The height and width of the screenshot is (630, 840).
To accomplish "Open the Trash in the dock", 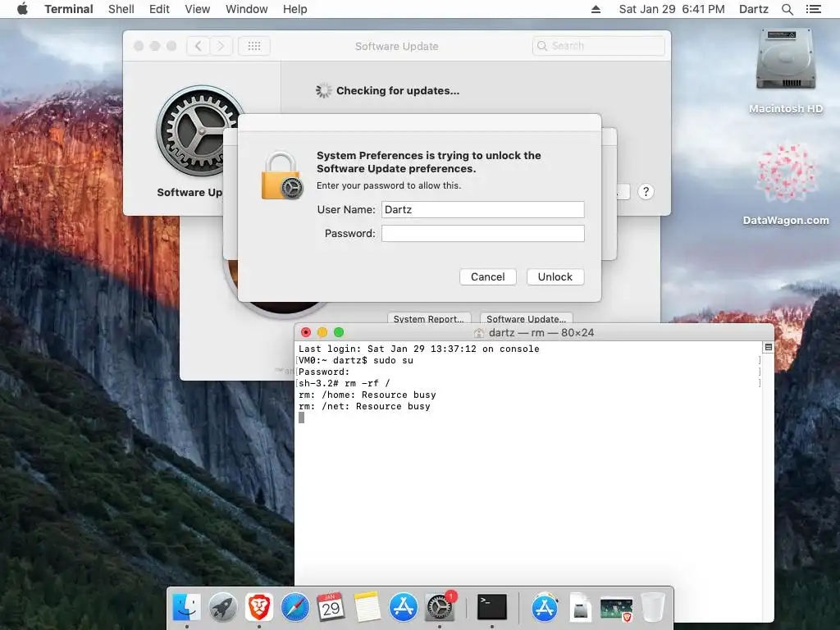I will (x=652, y=607).
